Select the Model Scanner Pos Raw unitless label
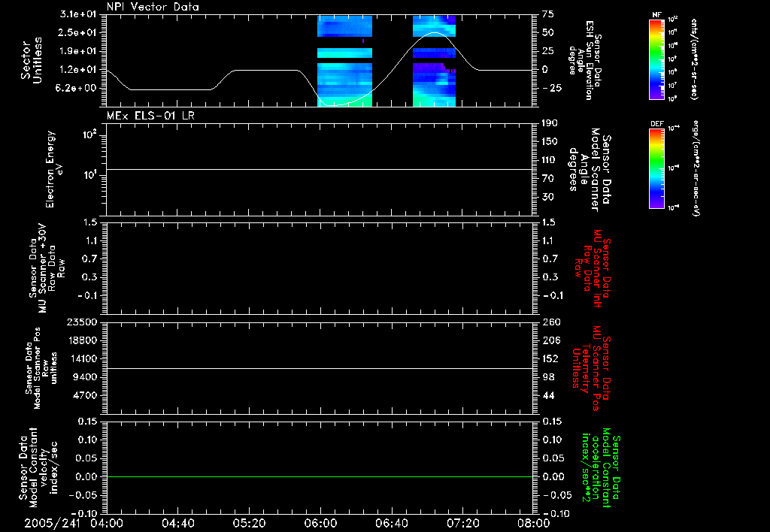770x532 pixels. click(x=41, y=368)
